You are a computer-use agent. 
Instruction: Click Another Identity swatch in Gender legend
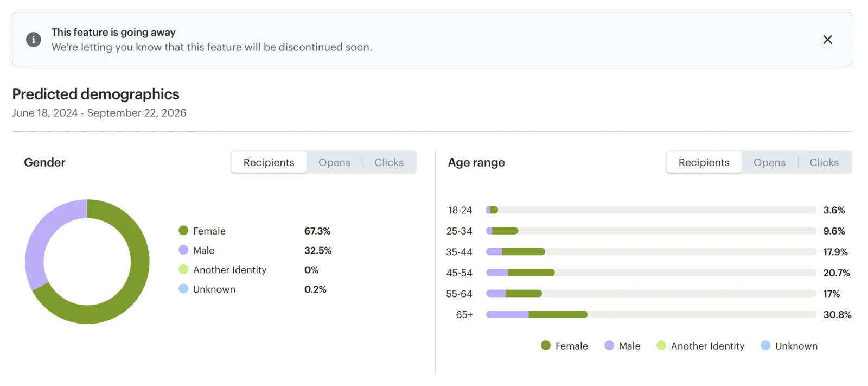183,269
